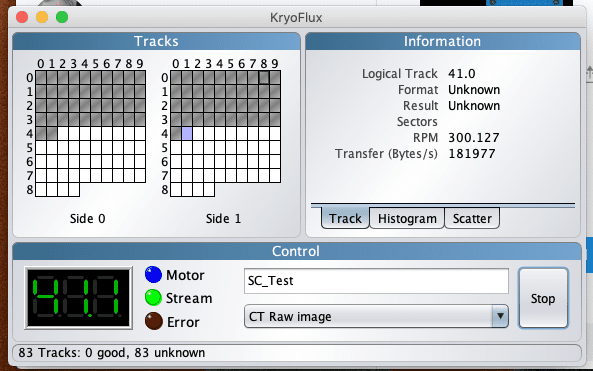The width and height of the screenshot is (593, 371).
Task: Click the Side 1 label
Action: click(x=223, y=218)
